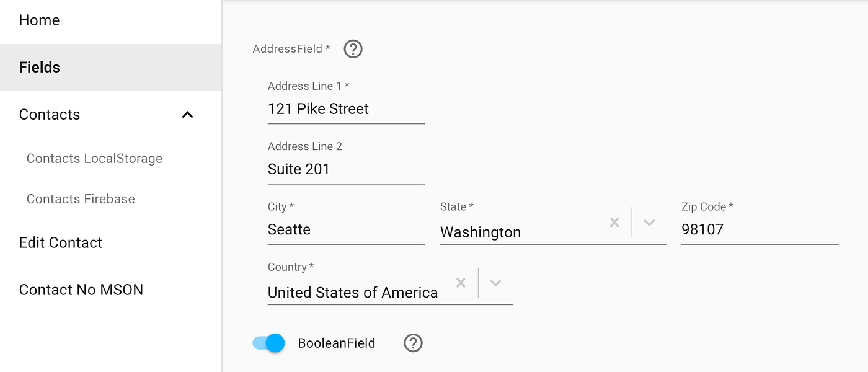Toggle the BooleanField switch off
The width and height of the screenshot is (868, 372).
(x=268, y=343)
